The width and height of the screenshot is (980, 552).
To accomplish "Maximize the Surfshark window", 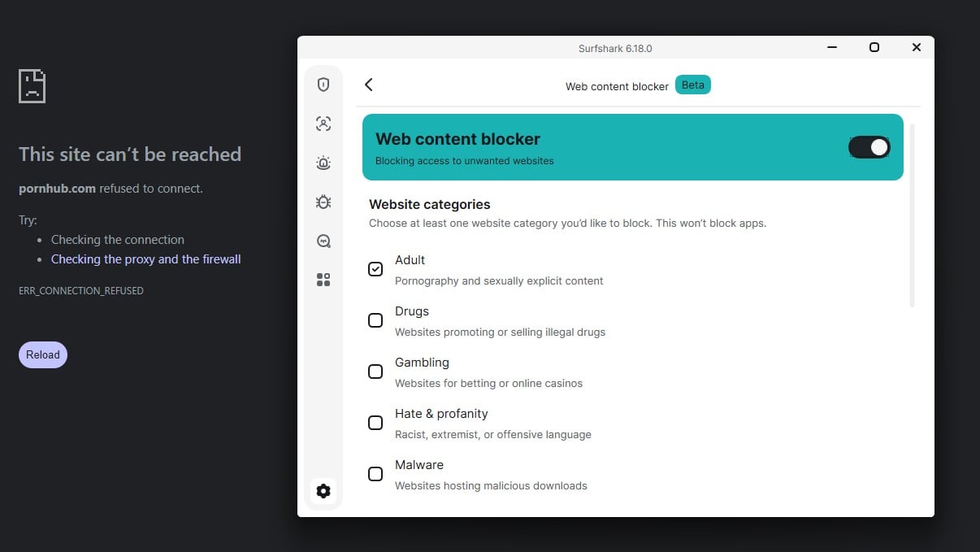I will coord(874,47).
